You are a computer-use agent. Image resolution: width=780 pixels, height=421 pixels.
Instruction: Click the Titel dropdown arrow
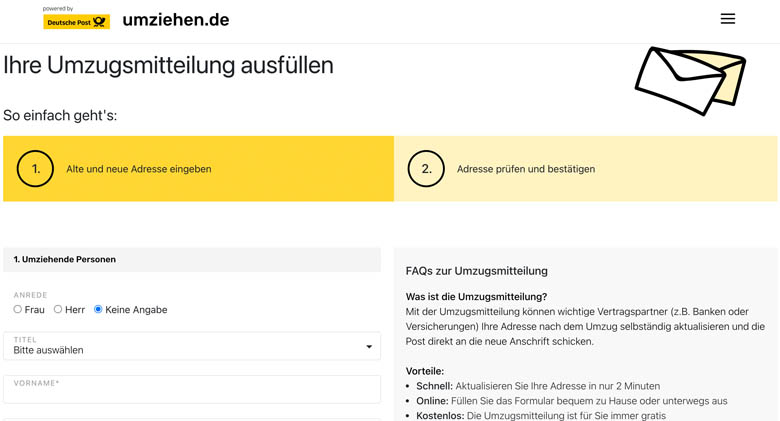pyautogui.click(x=369, y=346)
